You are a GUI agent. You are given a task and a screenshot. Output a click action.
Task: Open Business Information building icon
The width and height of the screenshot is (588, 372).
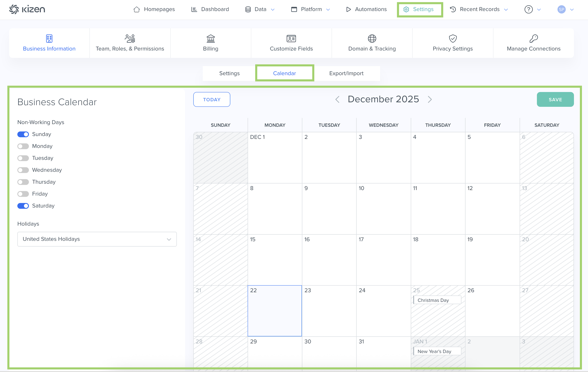coord(49,39)
